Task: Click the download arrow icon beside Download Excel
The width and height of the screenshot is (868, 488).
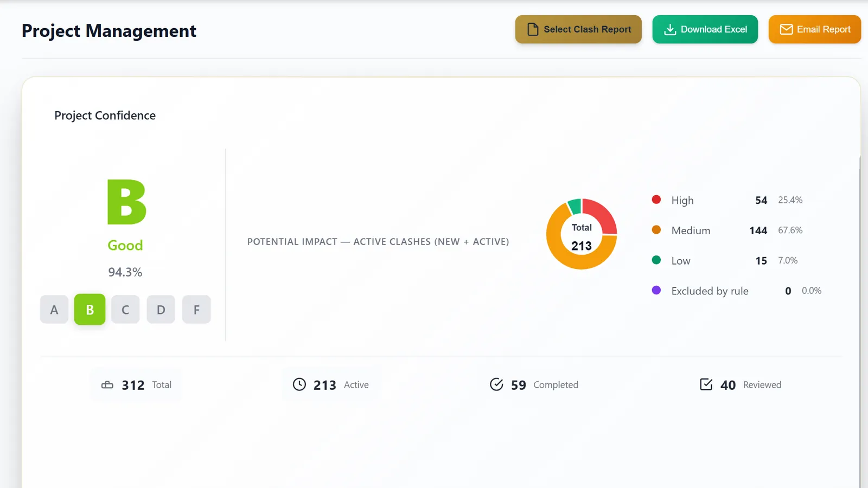Action: (x=670, y=29)
